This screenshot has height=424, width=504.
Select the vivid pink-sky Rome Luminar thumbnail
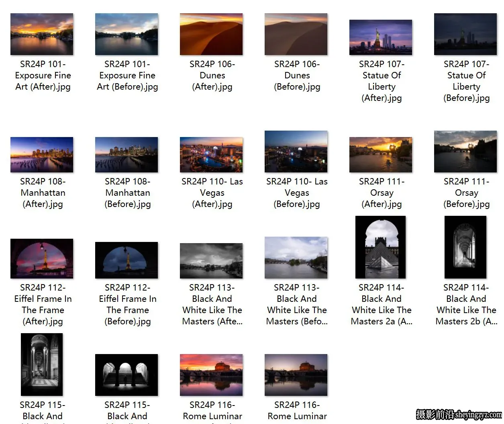(211, 375)
